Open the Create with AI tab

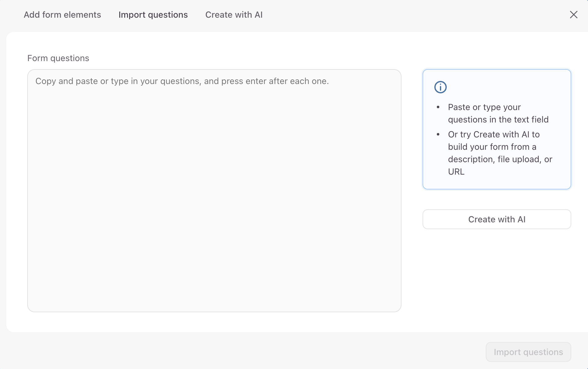point(234,15)
